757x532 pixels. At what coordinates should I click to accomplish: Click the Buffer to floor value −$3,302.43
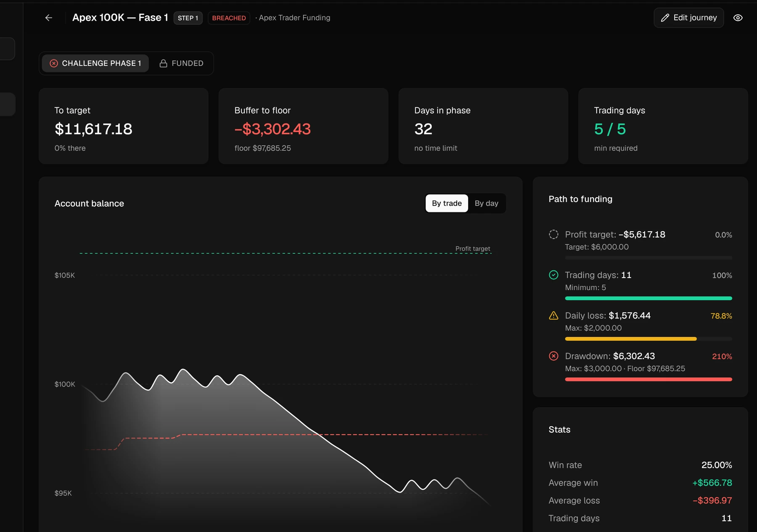(273, 129)
